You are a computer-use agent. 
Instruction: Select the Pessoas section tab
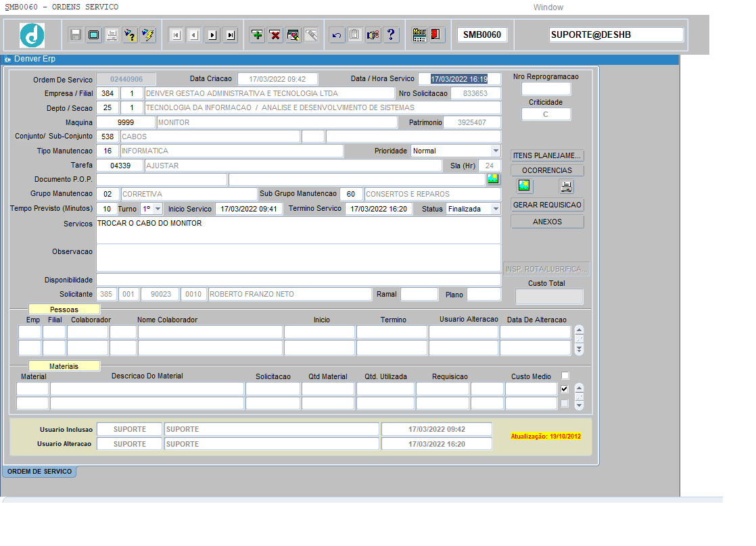64,309
